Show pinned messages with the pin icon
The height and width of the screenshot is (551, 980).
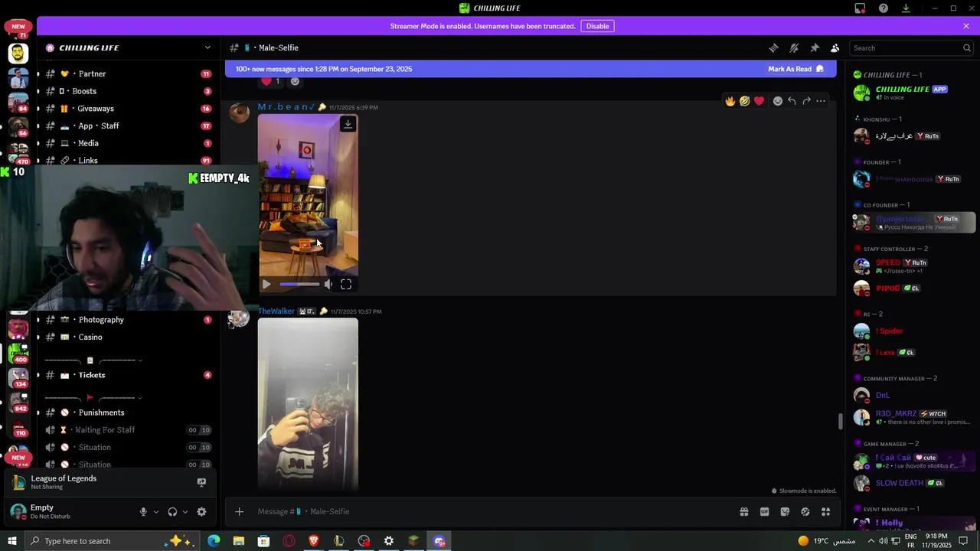click(x=815, y=47)
